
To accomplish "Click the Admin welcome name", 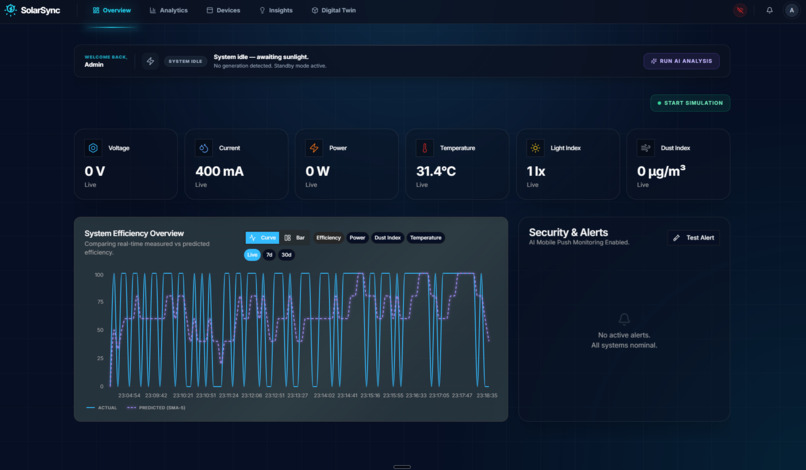I will point(94,65).
